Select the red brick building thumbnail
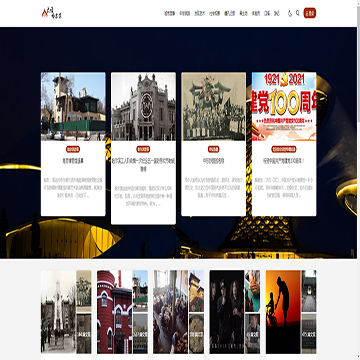 [x=114, y=312]
